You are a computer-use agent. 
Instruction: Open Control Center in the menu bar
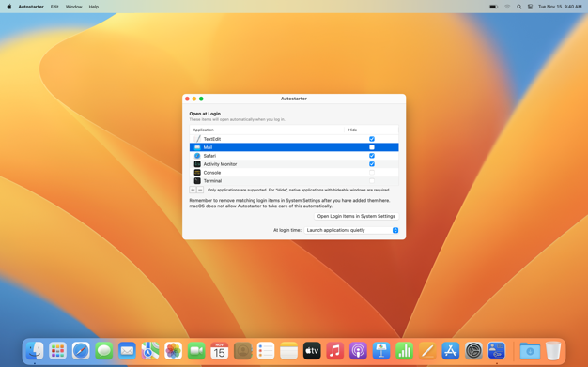[530, 7]
